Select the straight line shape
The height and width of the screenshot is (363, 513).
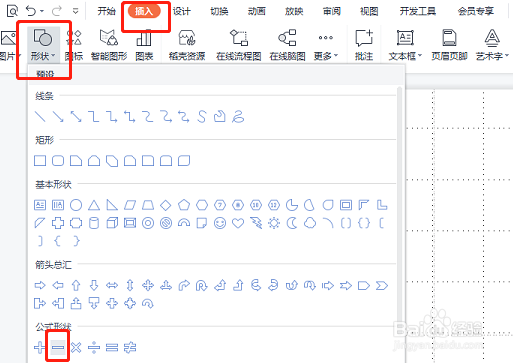pyautogui.click(x=40, y=117)
